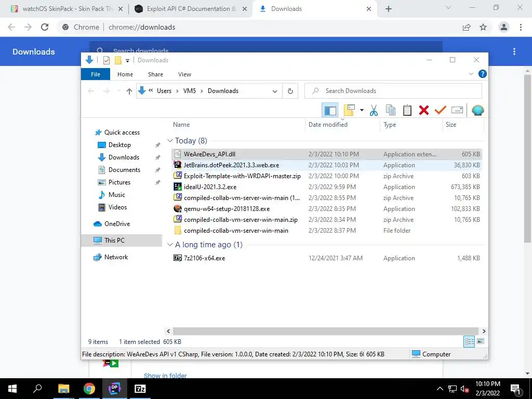Viewport: 532px width, 399px height.
Task: Click the Rename icon in Explorer toolbar
Action: 457,110
